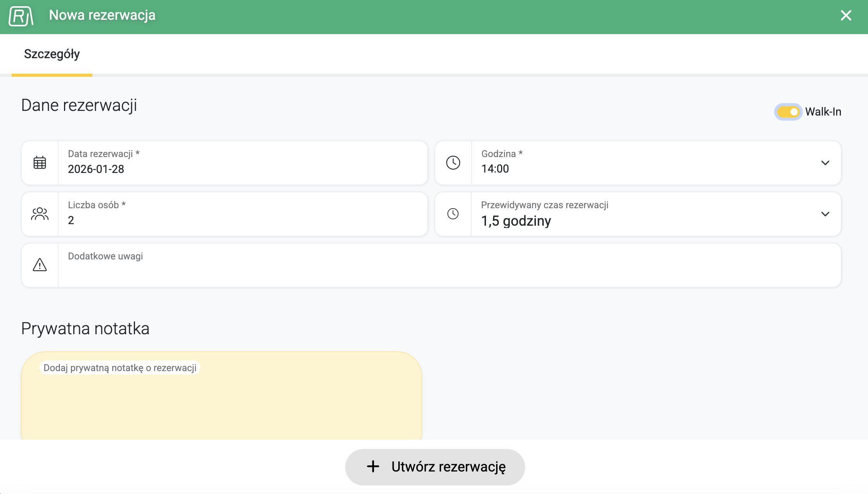Click the plus icon on Utwórz rezerwację

tap(373, 466)
